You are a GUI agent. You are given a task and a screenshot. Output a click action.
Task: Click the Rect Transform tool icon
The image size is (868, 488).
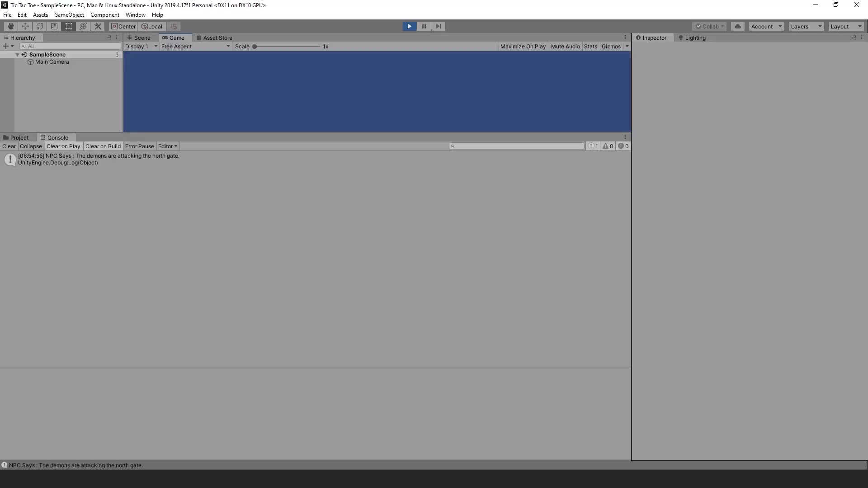pyautogui.click(x=69, y=26)
